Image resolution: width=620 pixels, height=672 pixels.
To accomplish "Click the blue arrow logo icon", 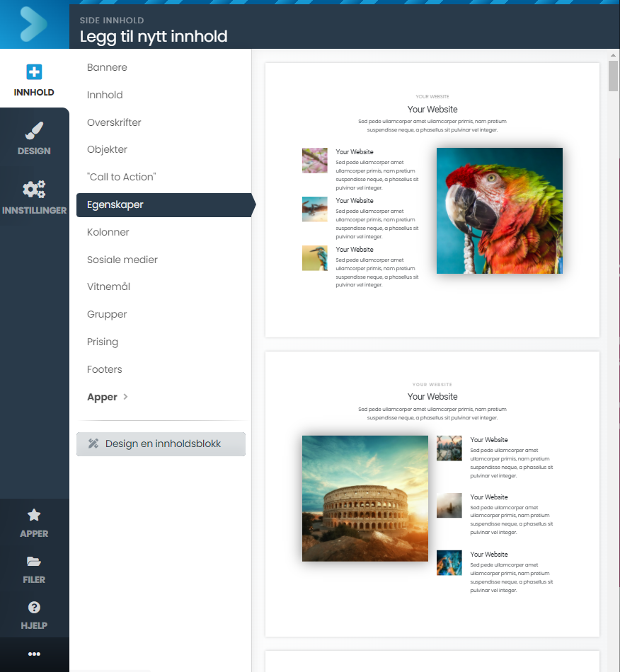I will click(34, 24).
